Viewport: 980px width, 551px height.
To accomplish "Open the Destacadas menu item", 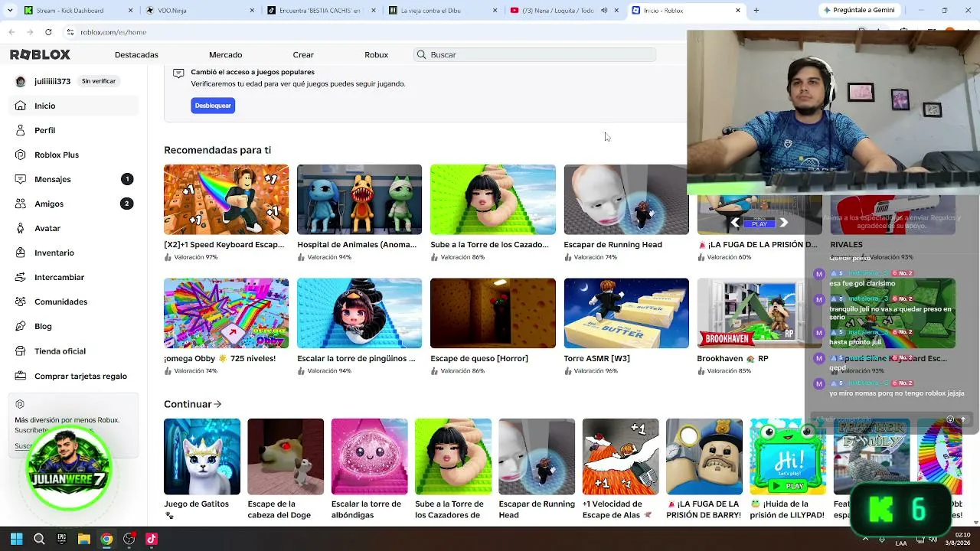I will [x=136, y=54].
